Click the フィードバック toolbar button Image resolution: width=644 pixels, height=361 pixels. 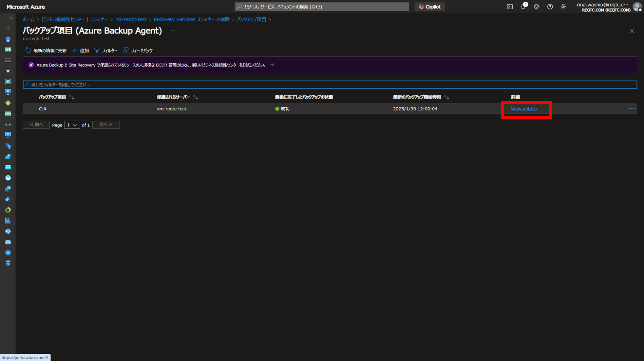pyautogui.click(x=138, y=50)
